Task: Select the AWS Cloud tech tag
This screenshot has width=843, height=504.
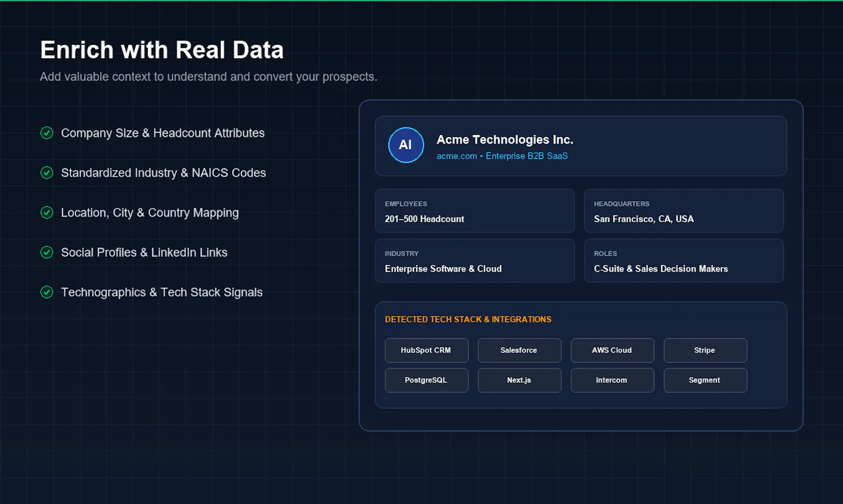Action: 612,350
